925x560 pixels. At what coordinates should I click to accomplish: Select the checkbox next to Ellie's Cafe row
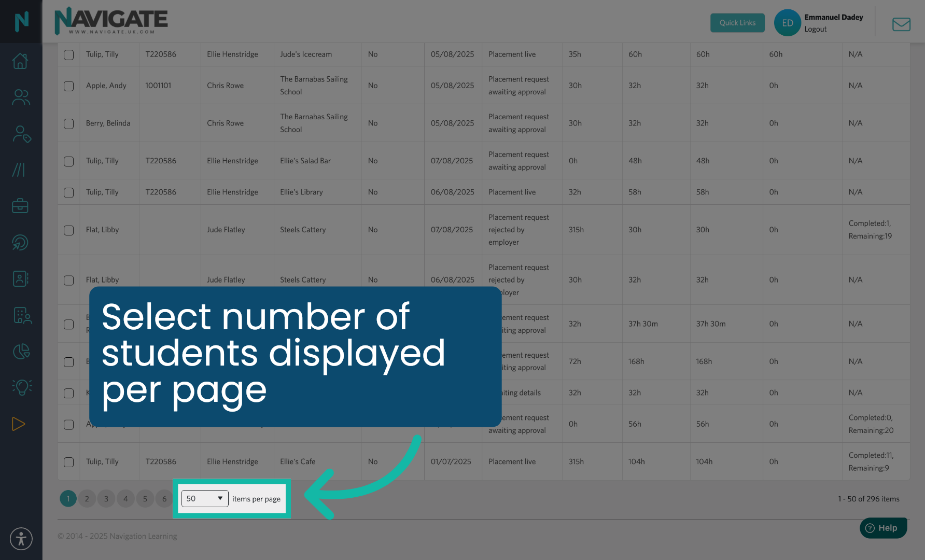[x=68, y=461]
